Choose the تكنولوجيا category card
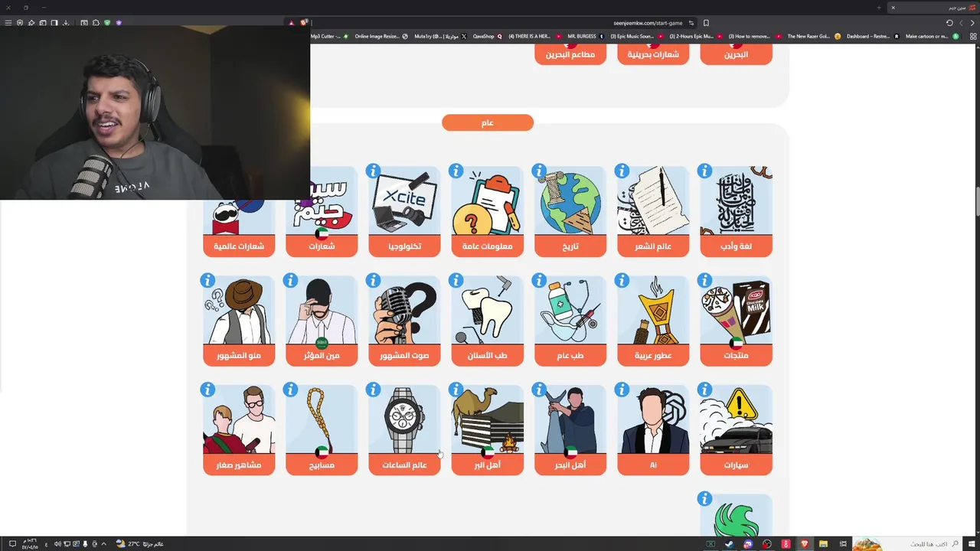This screenshot has width=980, height=551. coord(404,212)
